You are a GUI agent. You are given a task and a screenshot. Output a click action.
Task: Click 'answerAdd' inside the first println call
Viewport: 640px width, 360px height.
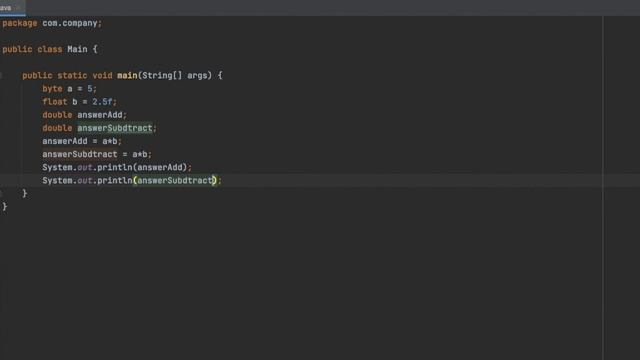click(160, 167)
